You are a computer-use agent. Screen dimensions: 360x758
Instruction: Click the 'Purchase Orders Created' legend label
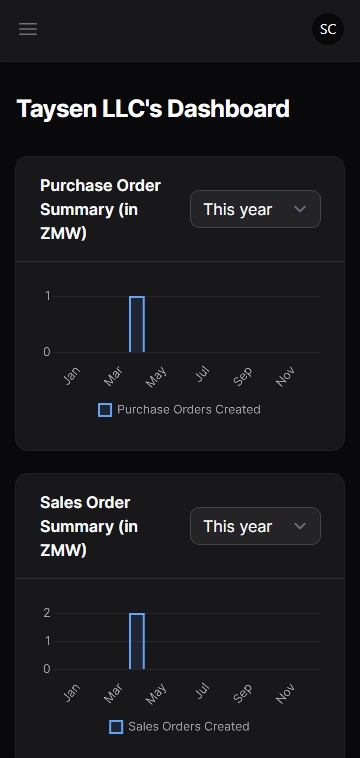click(189, 409)
